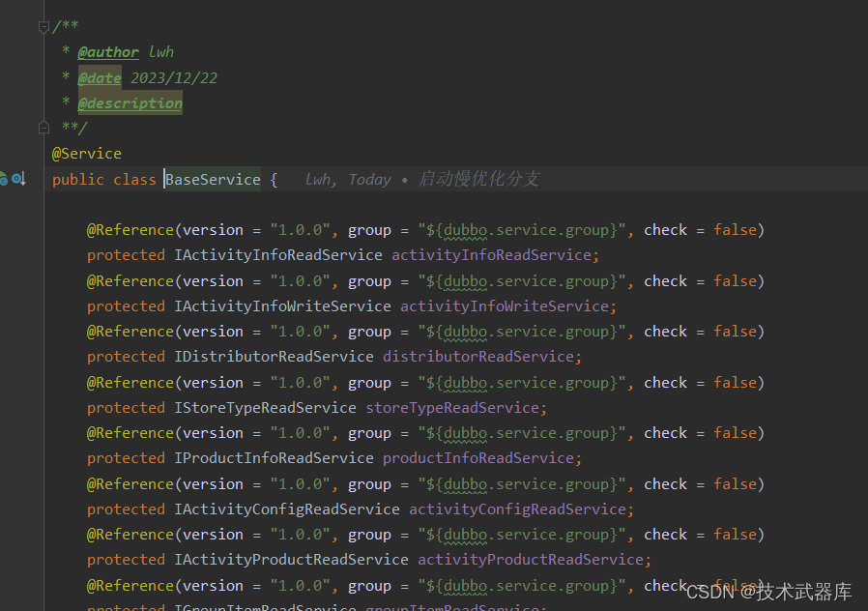Click the field name activityInfoReadService
This screenshot has height=611, width=868.
492,255
